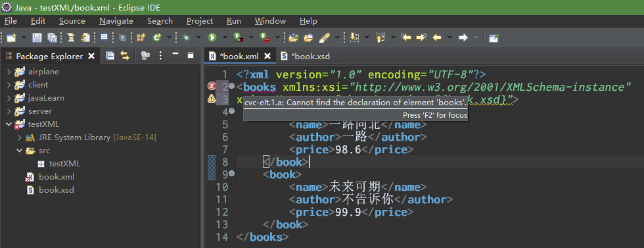Image resolution: width=644 pixels, height=248 pixels.
Task: Collapse the testXML project
Action: point(9,124)
